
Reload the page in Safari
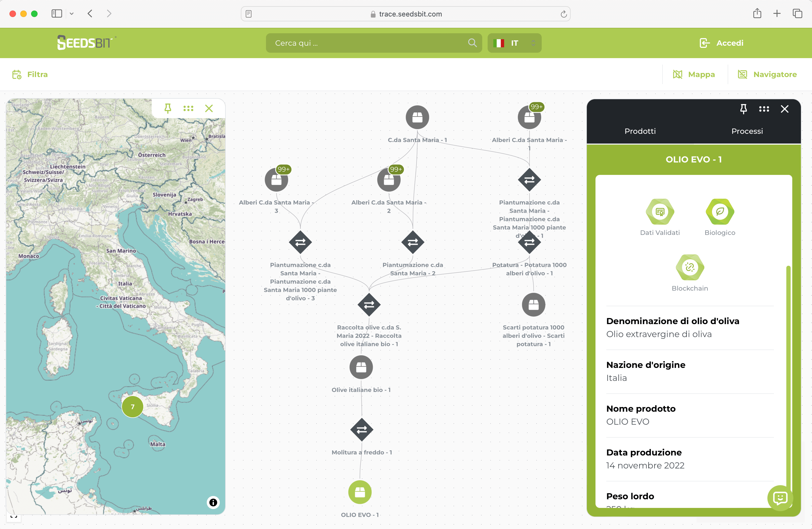point(563,14)
